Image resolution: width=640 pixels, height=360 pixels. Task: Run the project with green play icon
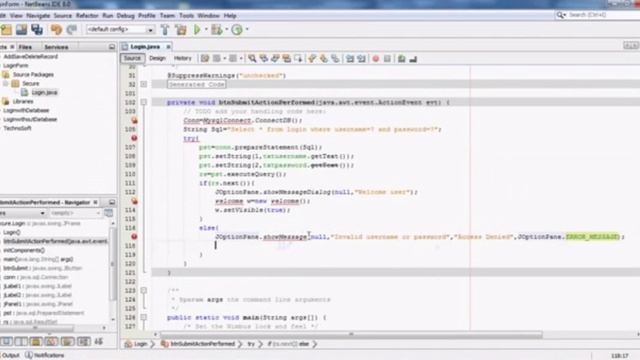tap(197, 29)
